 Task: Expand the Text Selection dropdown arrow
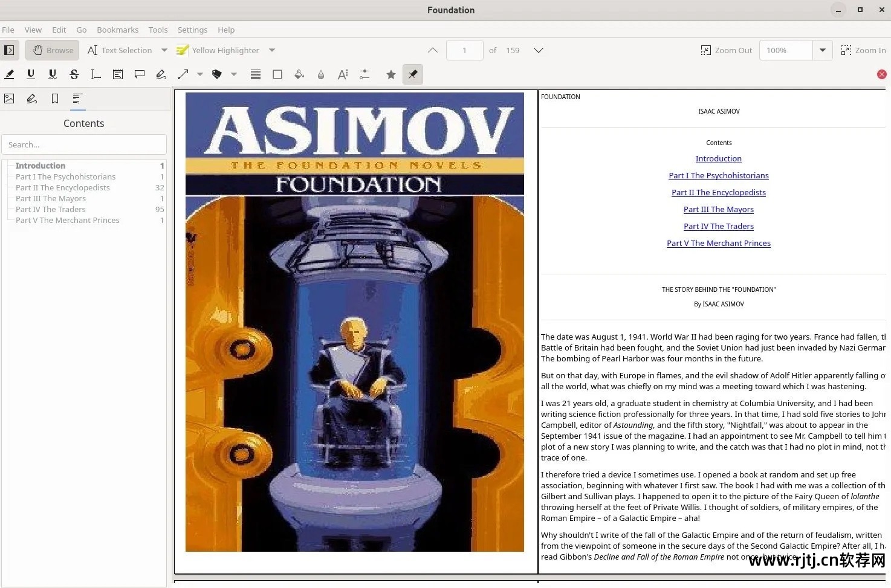coord(164,50)
